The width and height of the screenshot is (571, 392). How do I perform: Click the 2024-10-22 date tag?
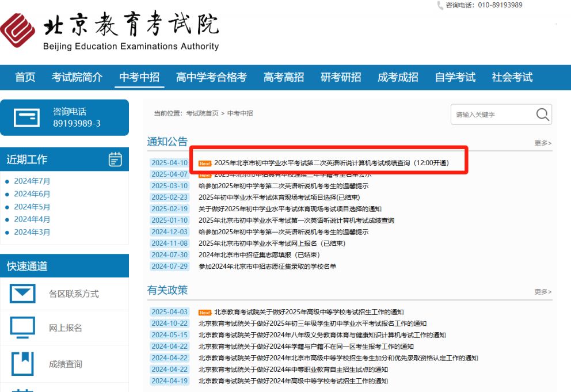(170, 324)
